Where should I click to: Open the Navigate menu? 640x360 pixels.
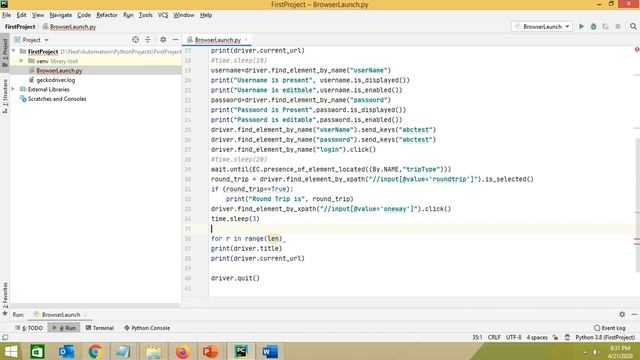click(60, 15)
